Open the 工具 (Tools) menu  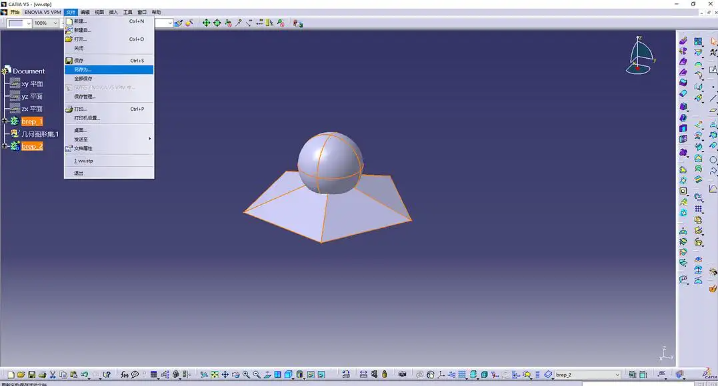(x=128, y=12)
